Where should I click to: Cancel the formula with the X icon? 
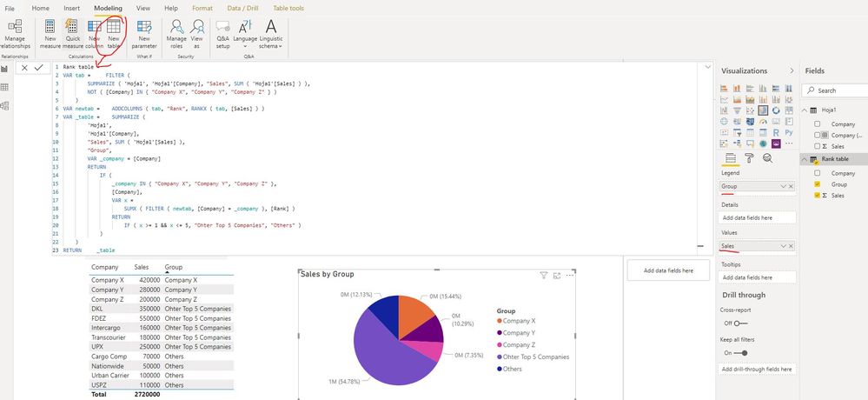coord(24,68)
